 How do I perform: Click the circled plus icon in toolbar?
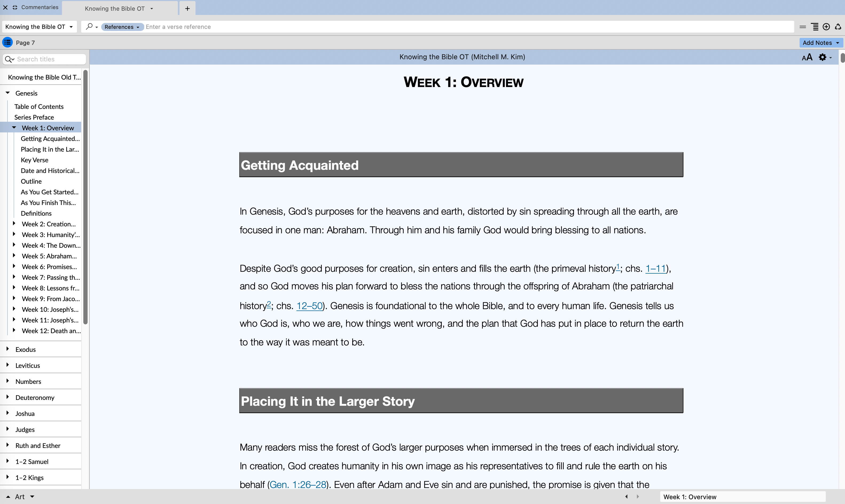point(826,27)
